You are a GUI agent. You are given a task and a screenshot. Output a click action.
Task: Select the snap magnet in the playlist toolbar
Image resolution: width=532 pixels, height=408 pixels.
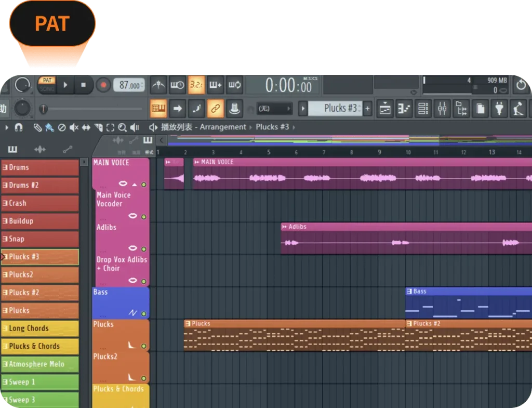pyautogui.click(x=18, y=127)
